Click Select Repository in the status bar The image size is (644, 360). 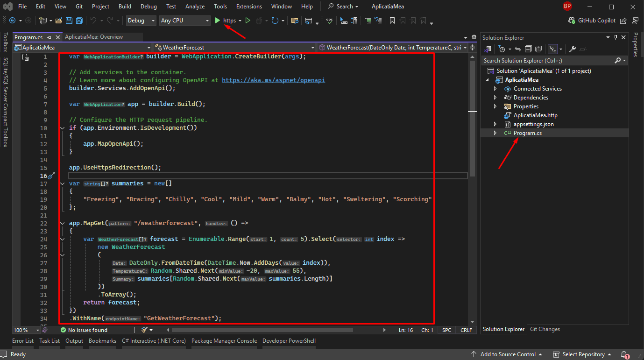click(582, 354)
